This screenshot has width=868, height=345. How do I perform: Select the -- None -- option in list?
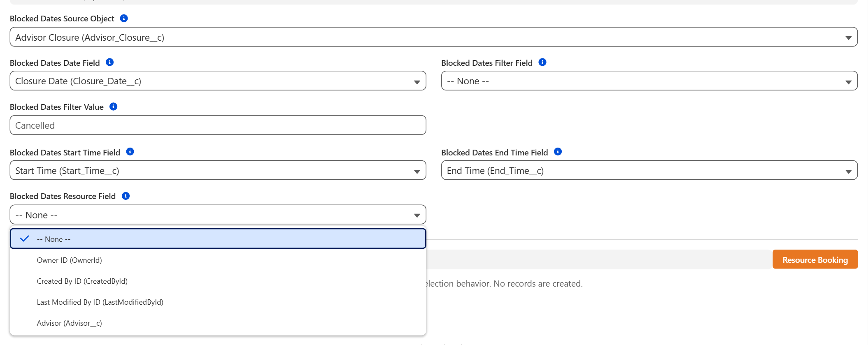click(x=218, y=239)
